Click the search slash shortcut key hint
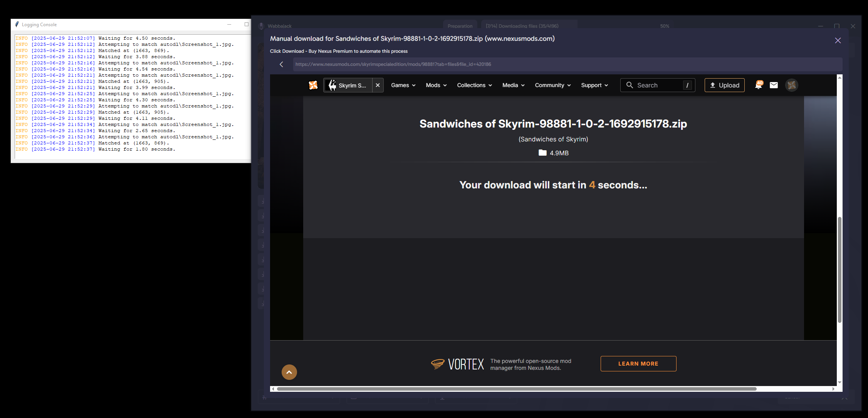868x418 pixels. 687,85
